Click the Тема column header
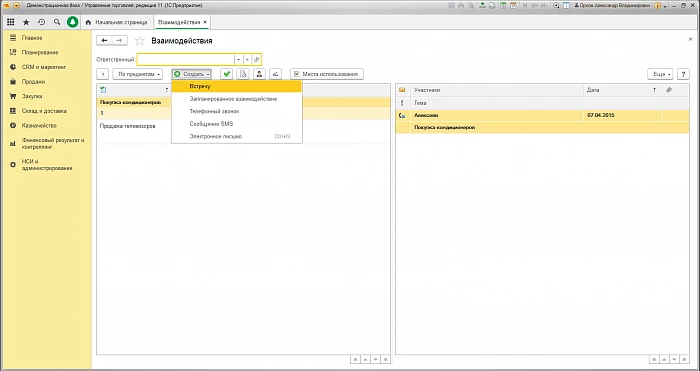Image resolution: width=700 pixels, height=371 pixels. coord(549,103)
